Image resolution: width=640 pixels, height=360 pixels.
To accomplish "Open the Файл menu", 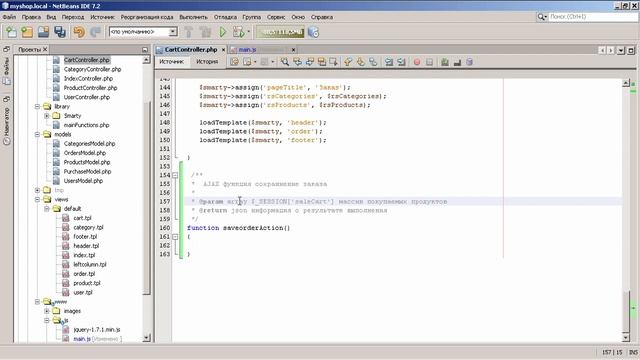I will tap(9, 17).
